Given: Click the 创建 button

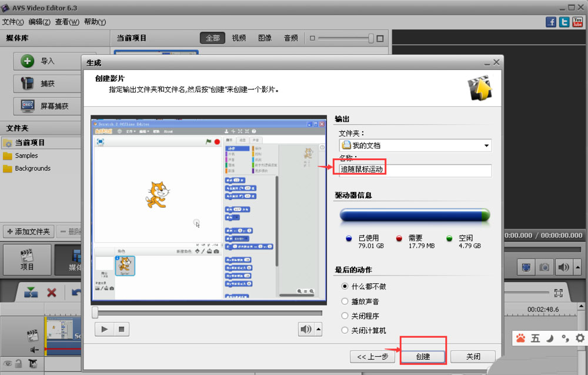Looking at the screenshot, I should 423,357.
